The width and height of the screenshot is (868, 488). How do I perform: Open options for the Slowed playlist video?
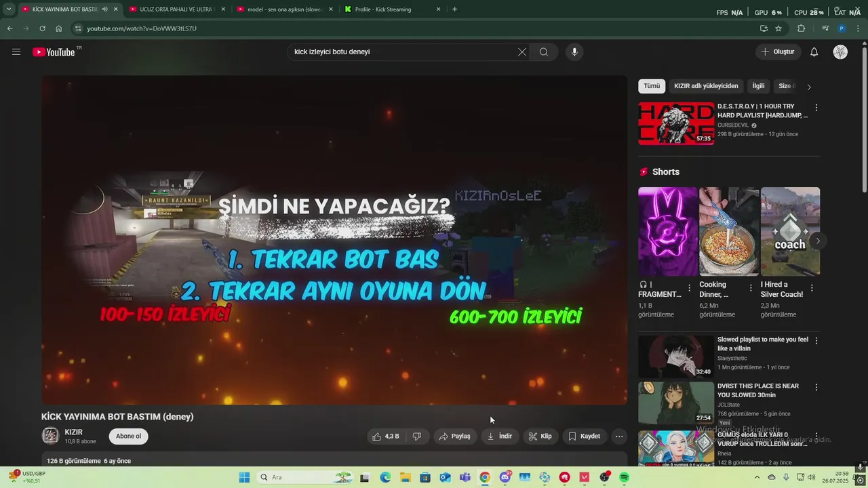(x=816, y=340)
